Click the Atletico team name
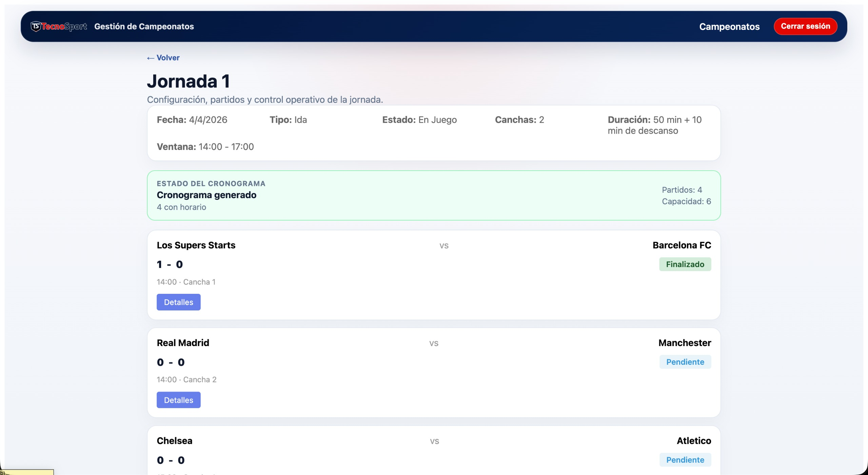The height and width of the screenshot is (475, 868). pos(694,441)
